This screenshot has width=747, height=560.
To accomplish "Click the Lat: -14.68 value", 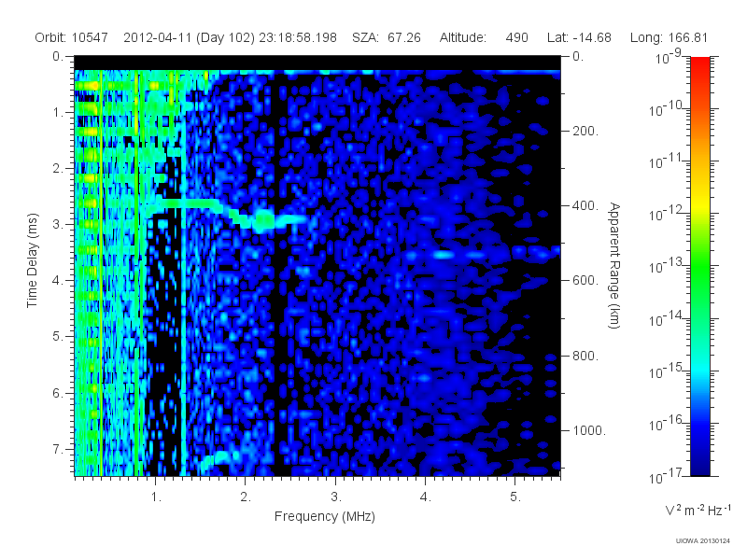I will tap(579, 37).
